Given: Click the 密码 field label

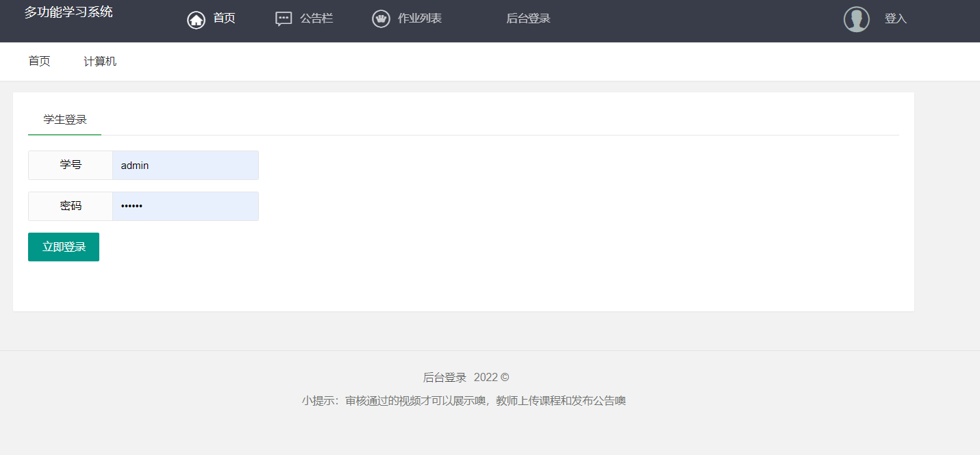Looking at the screenshot, I should click(x=70, y=206).
